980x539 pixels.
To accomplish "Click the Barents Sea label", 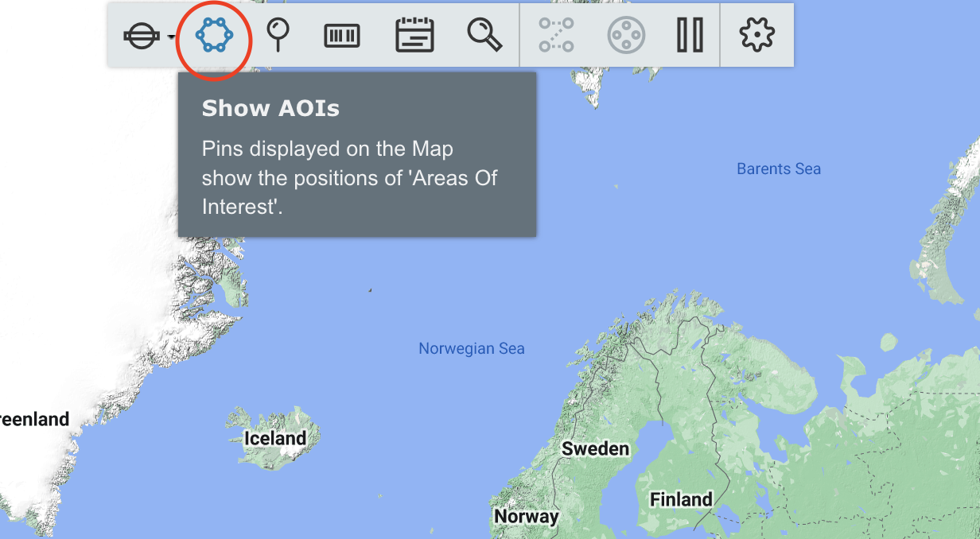I will (x=778, y=169).
